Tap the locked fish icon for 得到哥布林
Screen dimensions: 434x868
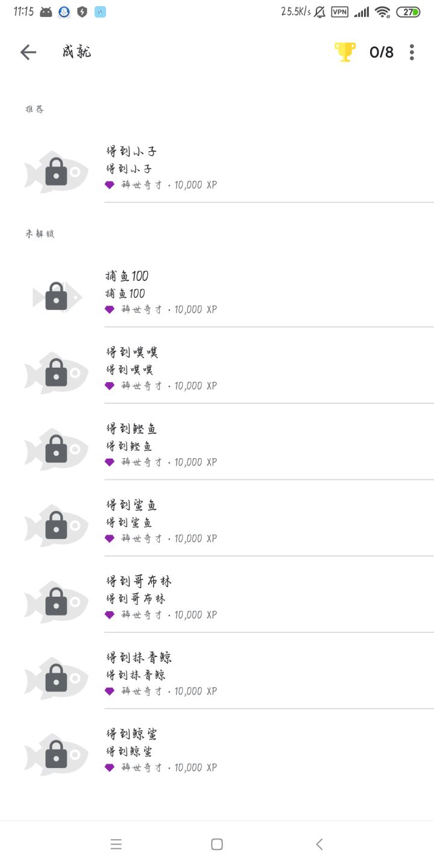pyautogui.click(x=56, y=602)
